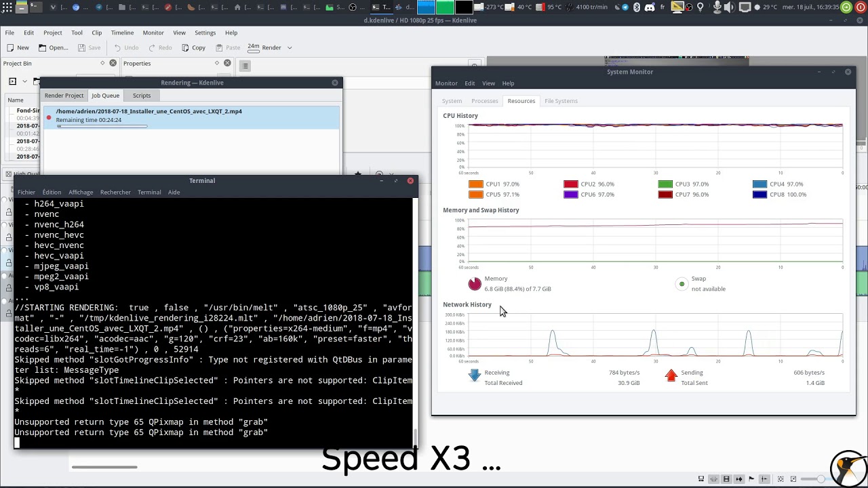Switch to the System tab in System Monitor
Viewport: 868px width, 488px height.
pos(452,101)
